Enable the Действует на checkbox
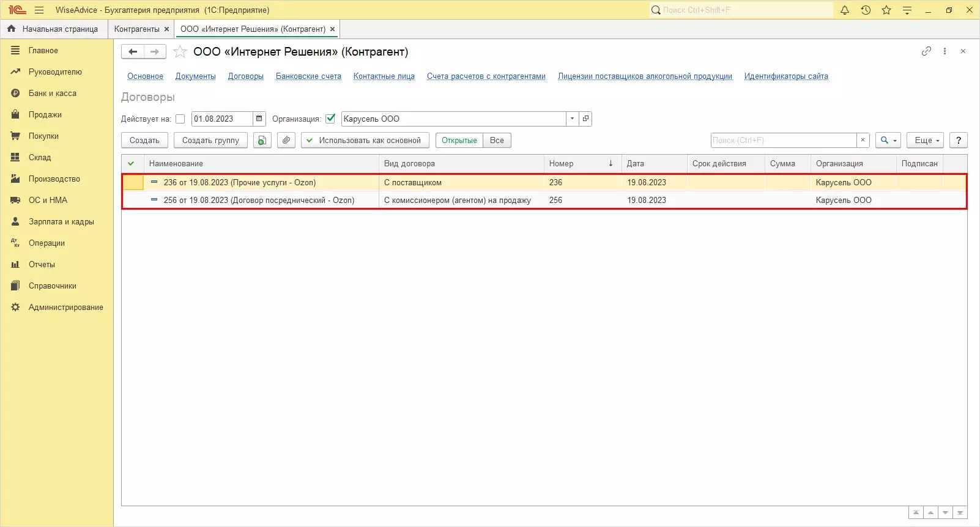980x527 pixels. (180, 119)
